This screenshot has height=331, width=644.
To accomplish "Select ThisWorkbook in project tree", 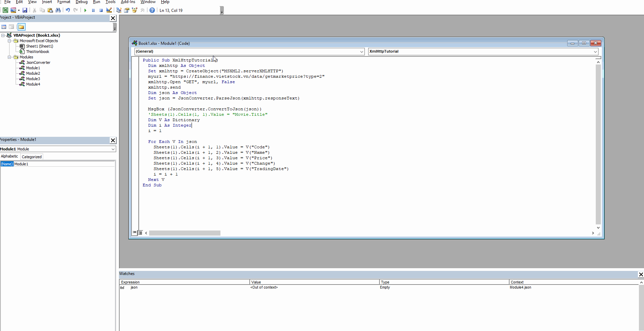I will pyautogui.click(x=37, y=52).
